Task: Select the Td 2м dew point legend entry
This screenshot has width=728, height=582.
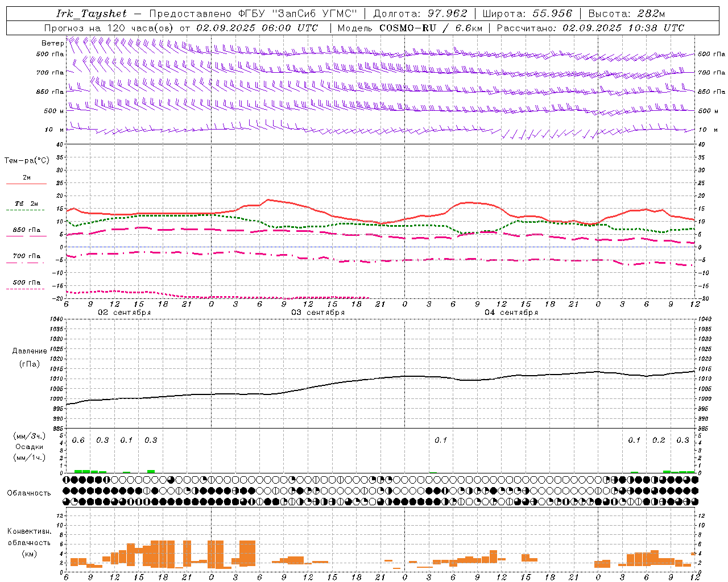Action: click(27, 203)
